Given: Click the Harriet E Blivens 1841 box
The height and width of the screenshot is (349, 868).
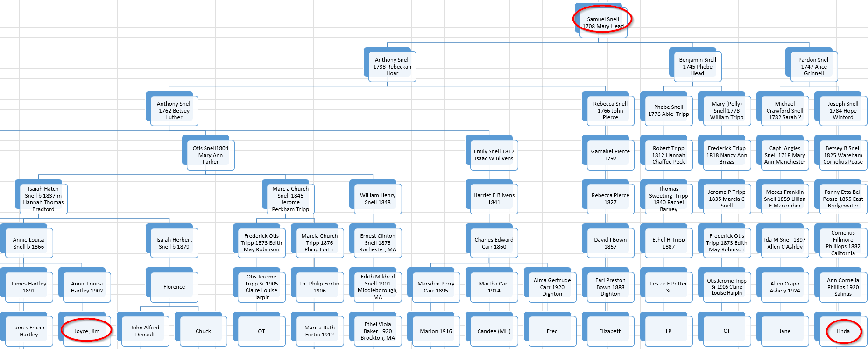Looking at the screenshot, I should tap(494, 199).
